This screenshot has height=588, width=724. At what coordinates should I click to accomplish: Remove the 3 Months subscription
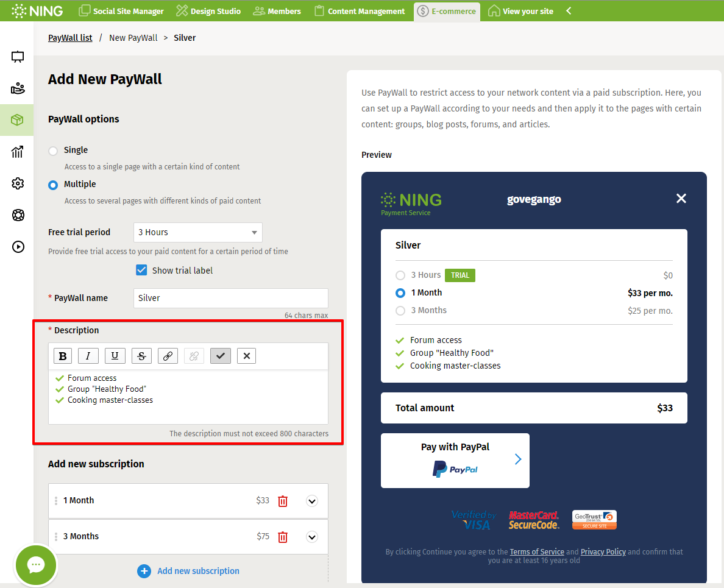[283, 537]
